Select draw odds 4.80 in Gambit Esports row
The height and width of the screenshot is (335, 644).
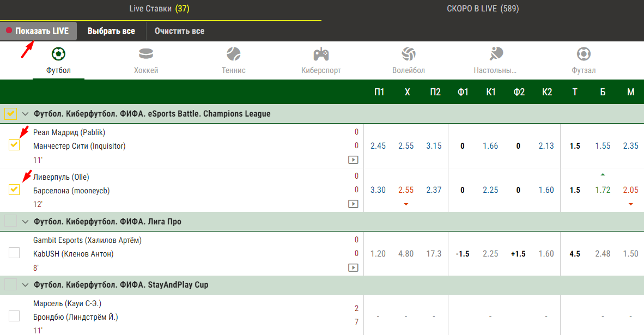406,254
